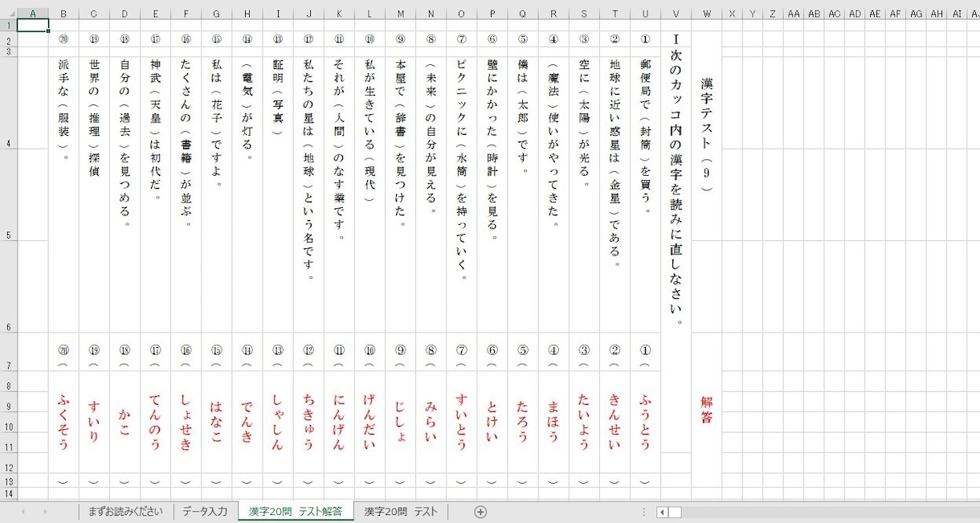Add a new sheet with the plus button

(x=480, y=512)
